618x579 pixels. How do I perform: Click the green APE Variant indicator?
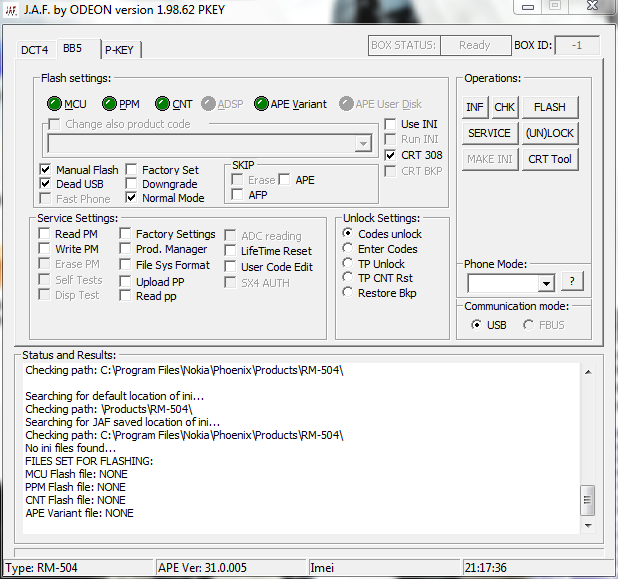click(x=261, y=104)
